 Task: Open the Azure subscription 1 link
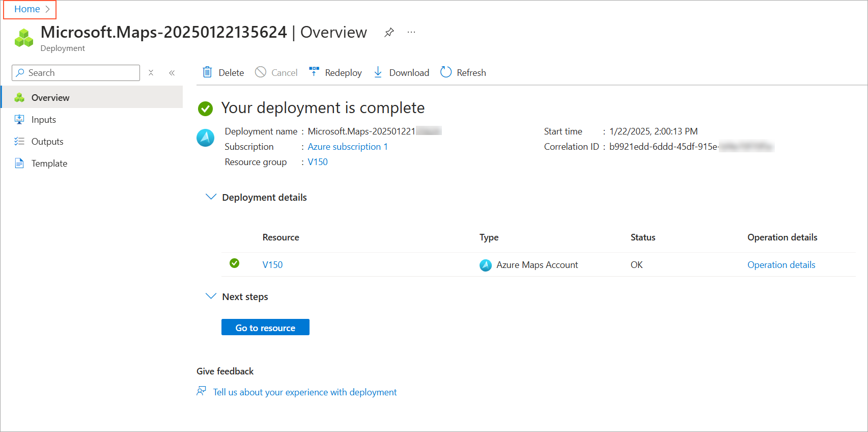click(347, 147)
